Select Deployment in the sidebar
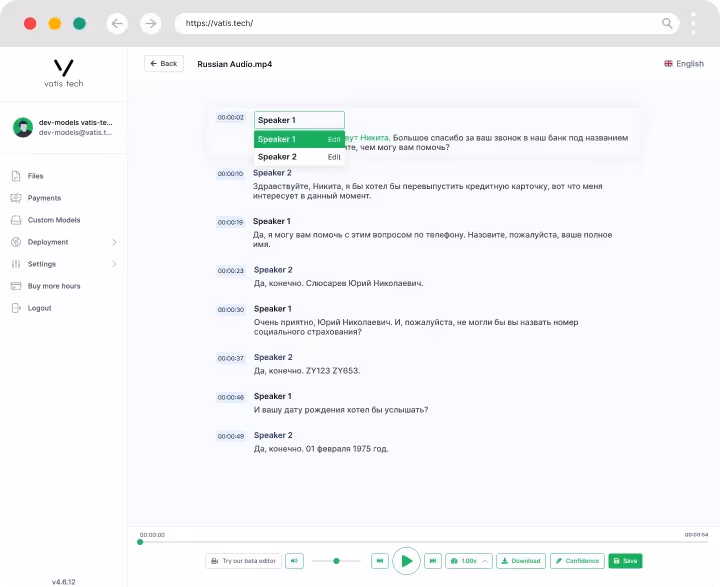The width and height of the screenshot is (720, 587). (48, 242)
